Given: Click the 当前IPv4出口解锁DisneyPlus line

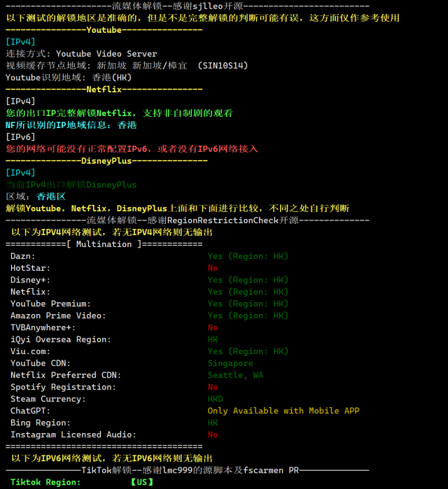Looking at the screenshot, I should [x=71, y=185].
